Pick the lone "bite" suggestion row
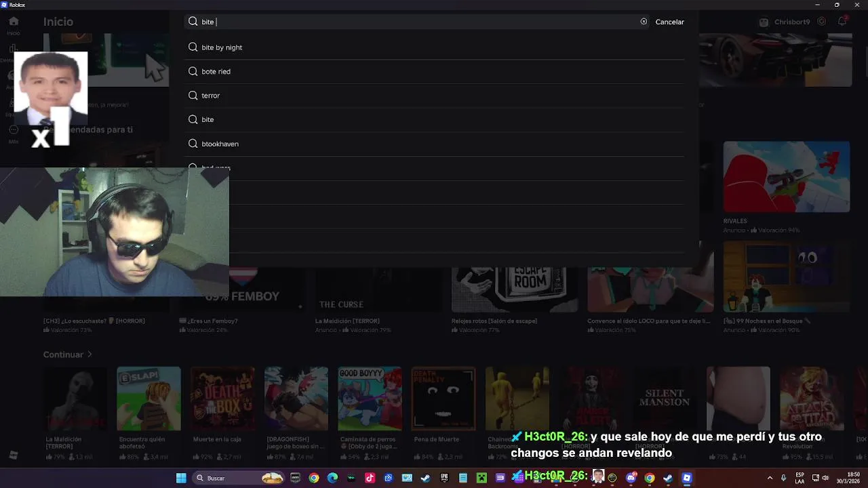 pos(434,119)
